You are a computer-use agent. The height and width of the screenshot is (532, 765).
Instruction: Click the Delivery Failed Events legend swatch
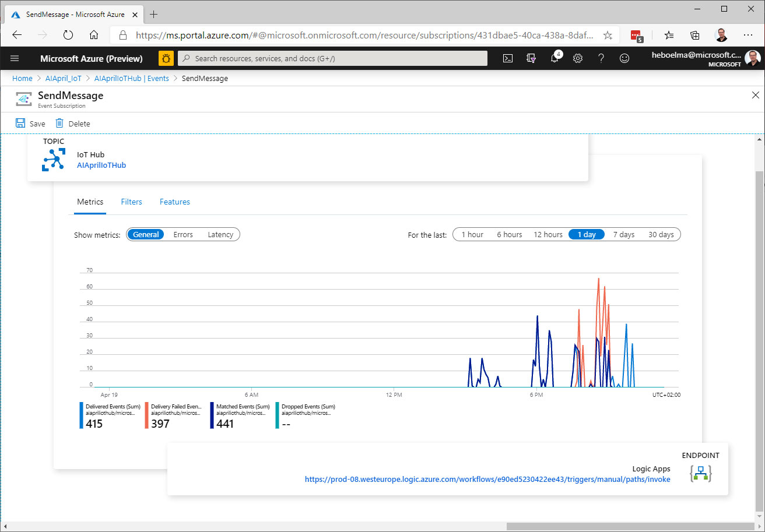(x=147, y=415)
